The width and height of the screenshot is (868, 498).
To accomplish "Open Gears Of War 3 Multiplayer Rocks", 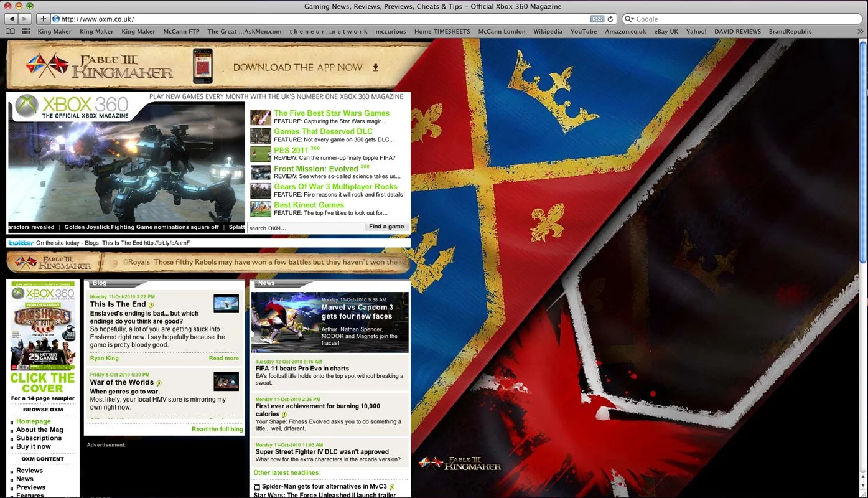I will click(x=335, y=186).
